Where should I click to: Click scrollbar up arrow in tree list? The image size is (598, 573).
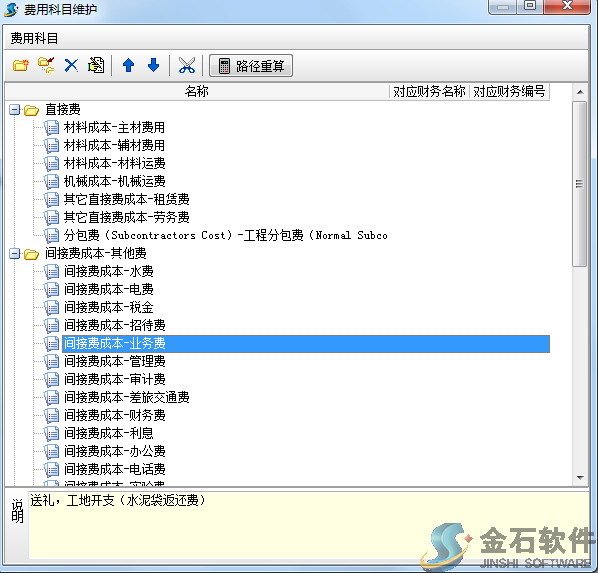coord(580,92)
